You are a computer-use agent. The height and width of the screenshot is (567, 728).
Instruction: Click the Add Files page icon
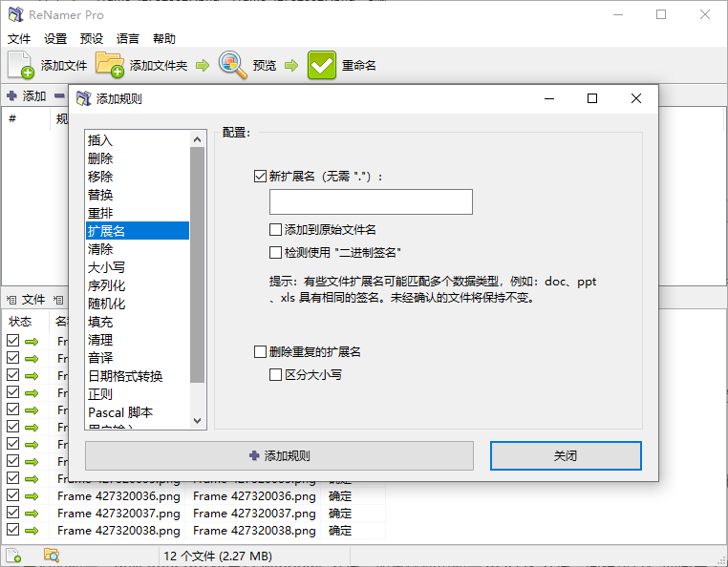tap(21, 65)
